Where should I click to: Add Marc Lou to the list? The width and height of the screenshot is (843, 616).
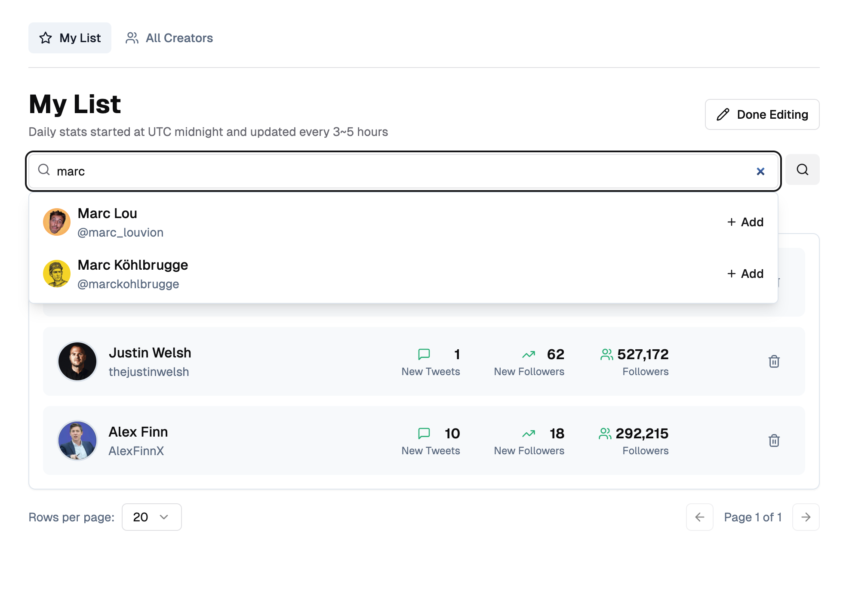745,222
